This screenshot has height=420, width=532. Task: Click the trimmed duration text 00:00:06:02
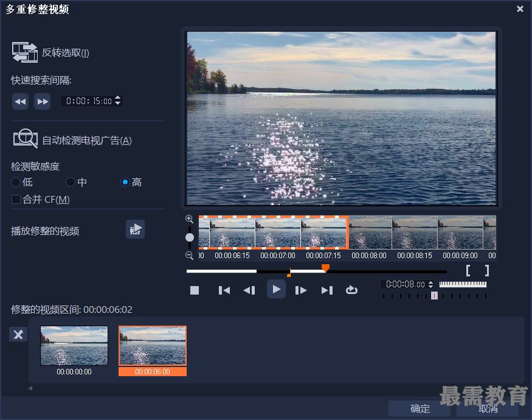click(108, 310)
